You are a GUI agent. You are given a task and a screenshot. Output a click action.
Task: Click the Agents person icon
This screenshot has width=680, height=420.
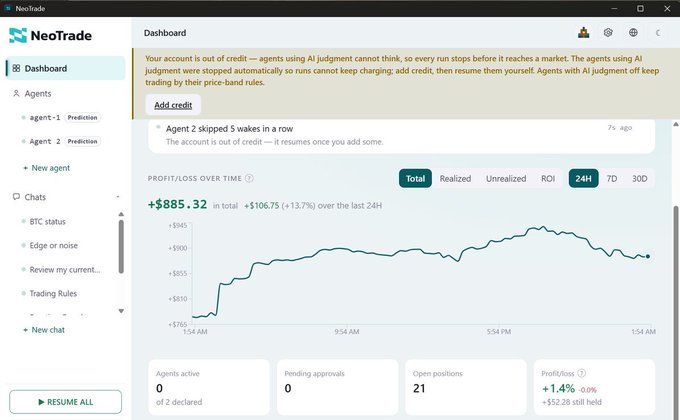pyautogui.click(x=16, y=93)
